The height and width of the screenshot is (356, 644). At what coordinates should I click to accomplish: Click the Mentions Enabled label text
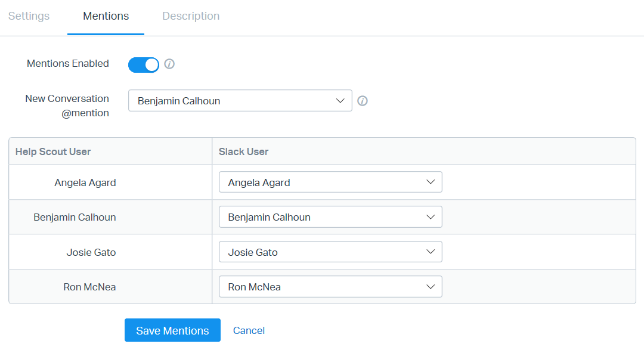point(68,63)
